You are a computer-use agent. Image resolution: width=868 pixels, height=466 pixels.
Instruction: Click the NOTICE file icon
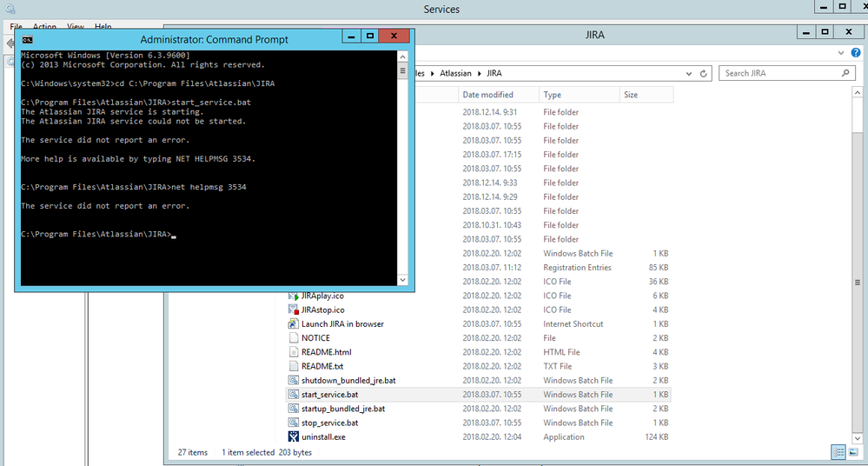point(294,338)
